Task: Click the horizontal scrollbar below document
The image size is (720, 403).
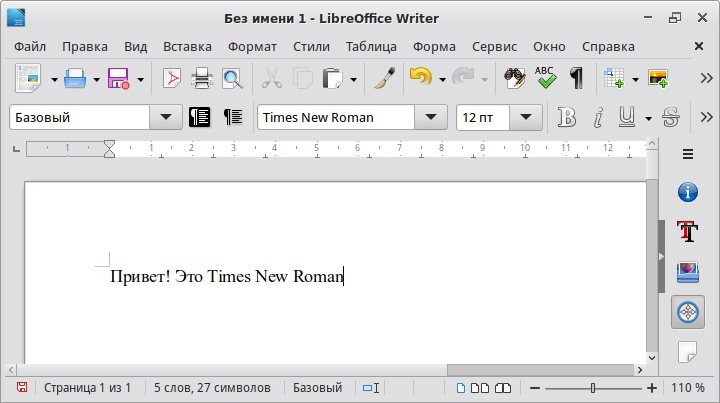Action: [x=540, y=370]
